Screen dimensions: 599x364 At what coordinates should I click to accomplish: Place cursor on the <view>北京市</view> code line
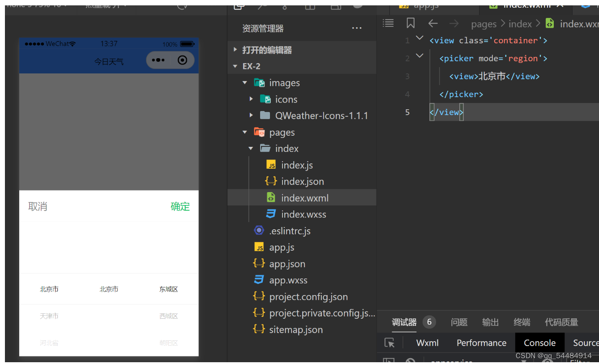point(494,76)
